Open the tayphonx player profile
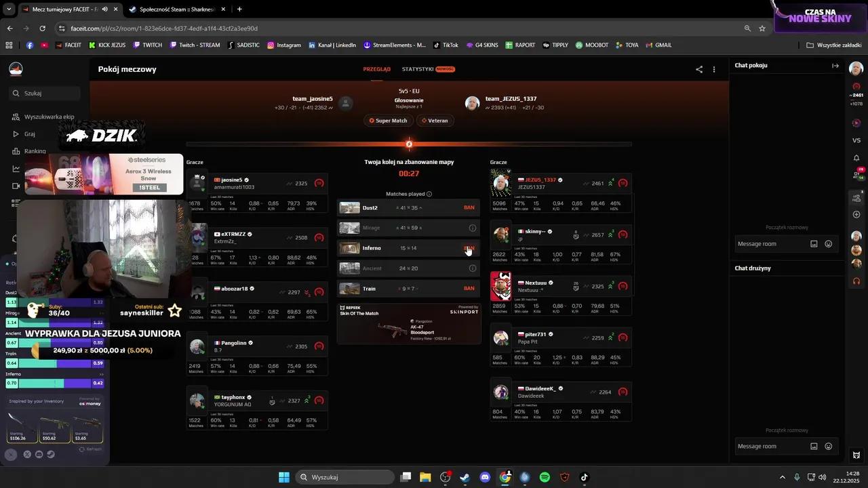Viewport: 868px width, 488px height. click(233, 397)
